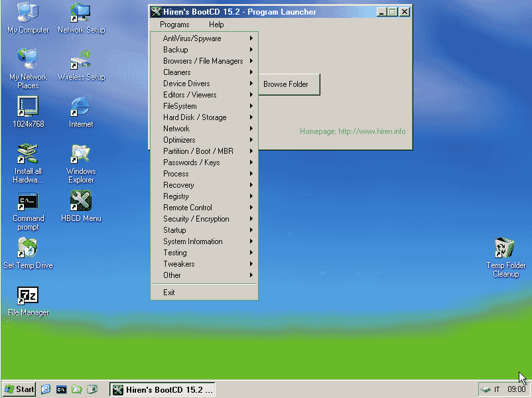Expand the Tweakers submenu
This screenshot has width=532, height=398.
pyautogui.click(x=204, y=263)
